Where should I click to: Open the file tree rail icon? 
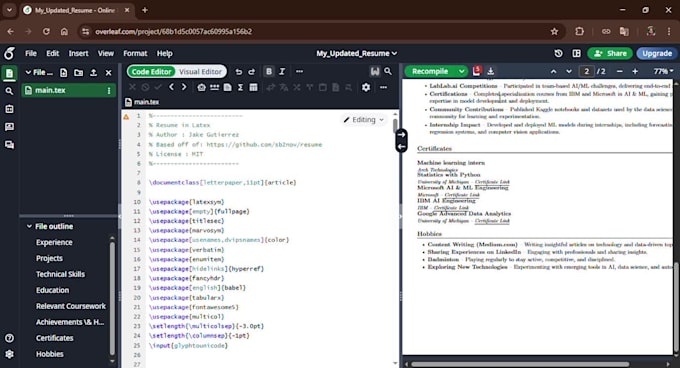[x=9, y=73]
